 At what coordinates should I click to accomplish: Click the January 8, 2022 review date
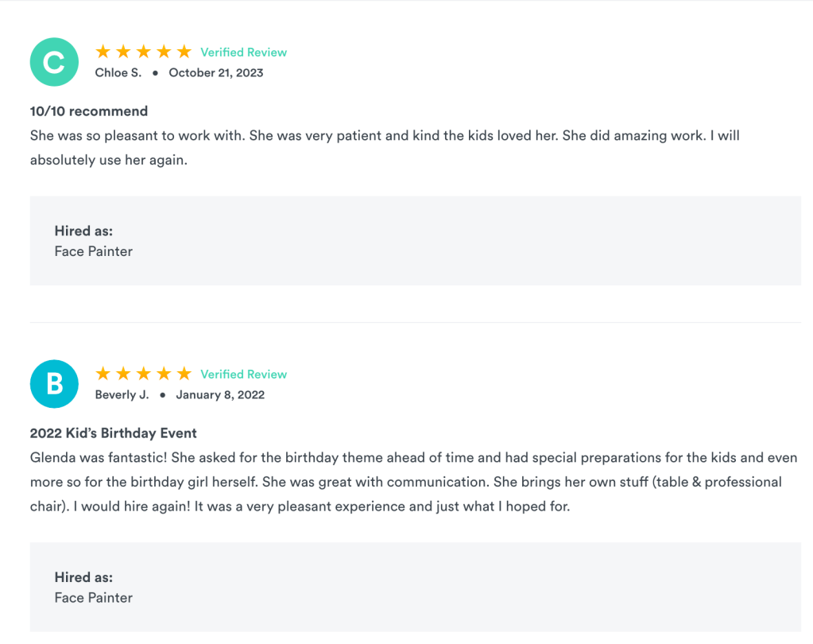[220, 394]
